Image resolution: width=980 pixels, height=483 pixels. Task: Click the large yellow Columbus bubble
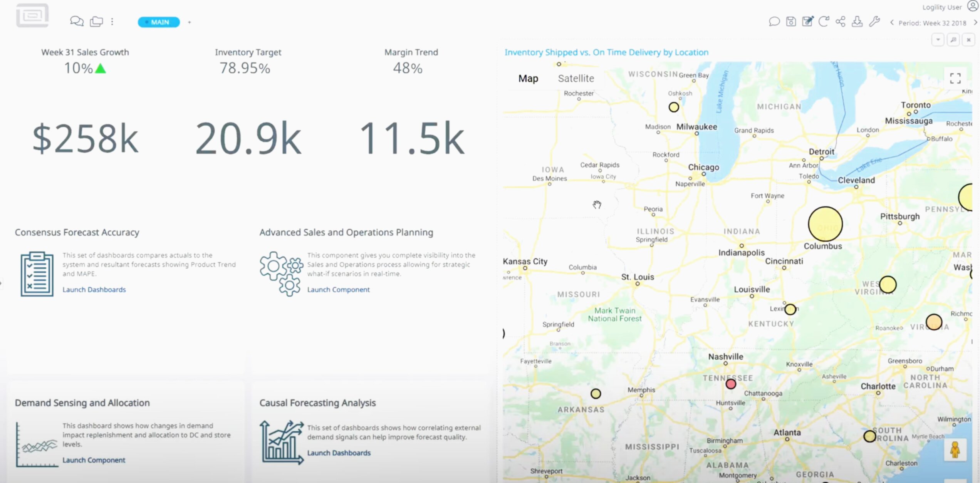point(825,224)
